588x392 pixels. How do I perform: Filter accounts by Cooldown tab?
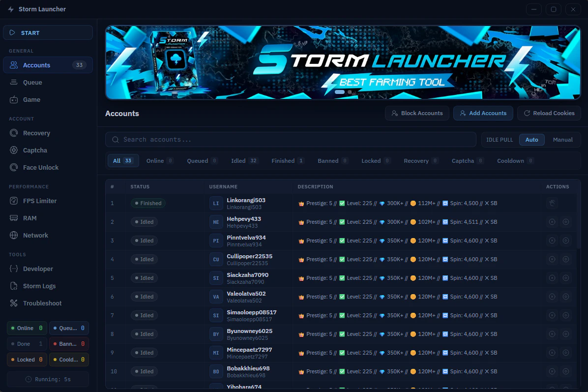pos(515,160)
